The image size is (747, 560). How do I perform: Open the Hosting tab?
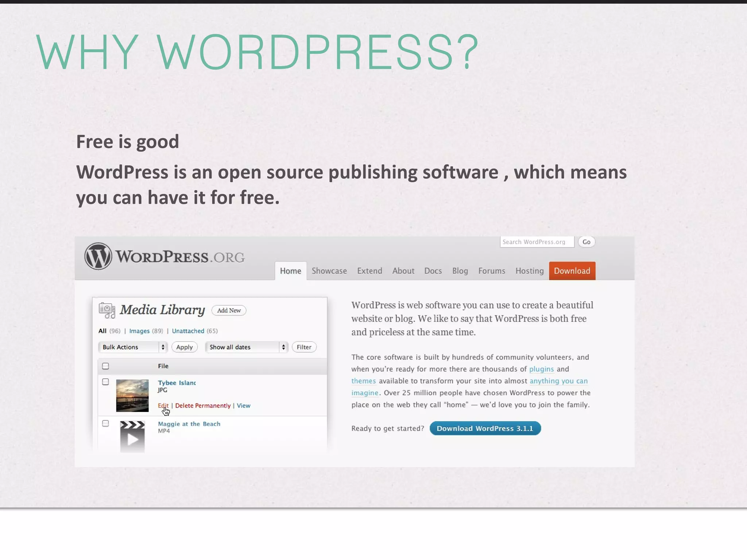tap(530, 271)
